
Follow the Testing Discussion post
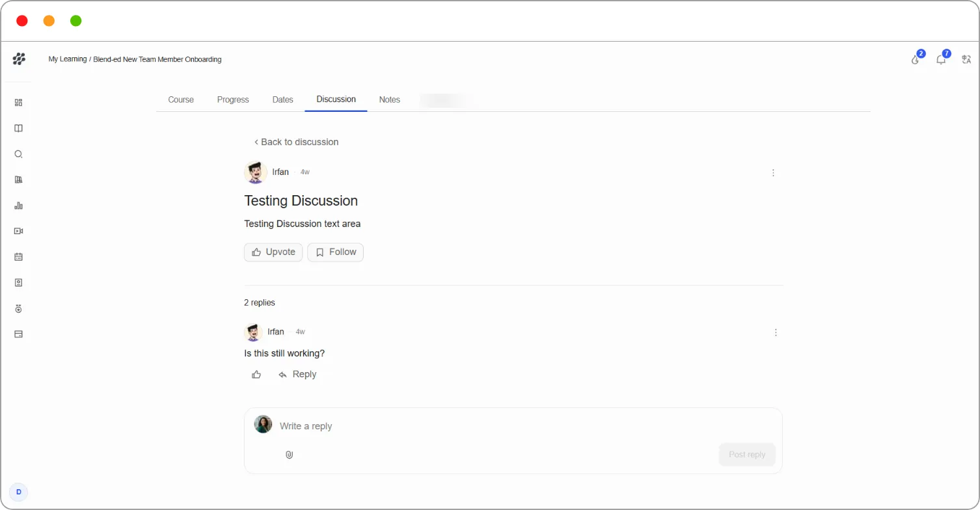(336, 252)
